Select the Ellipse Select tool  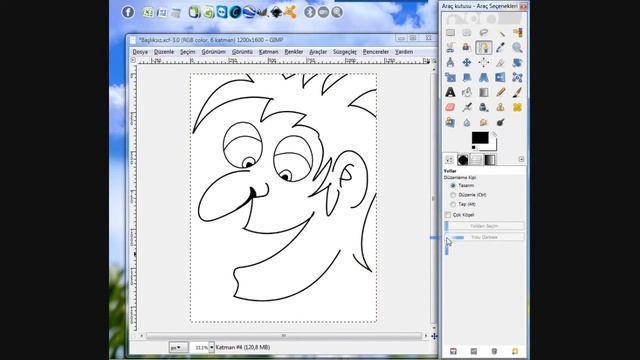click(467, 33)
